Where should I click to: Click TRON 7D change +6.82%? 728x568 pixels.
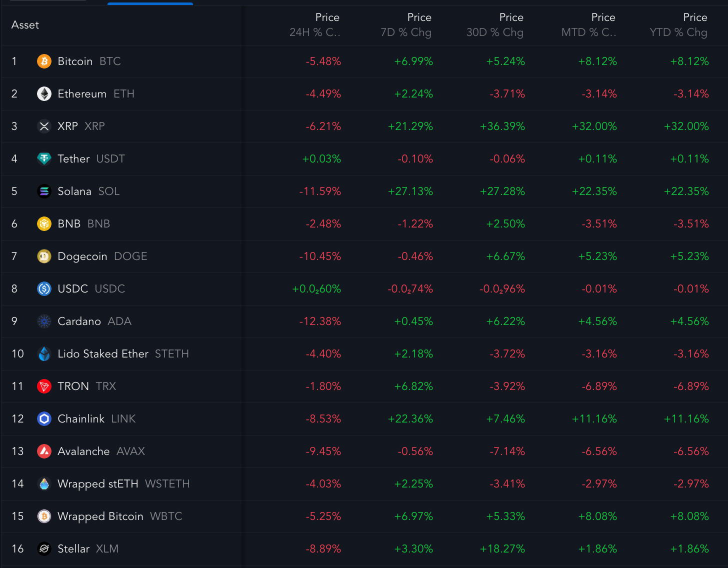(x=413, y=386)
